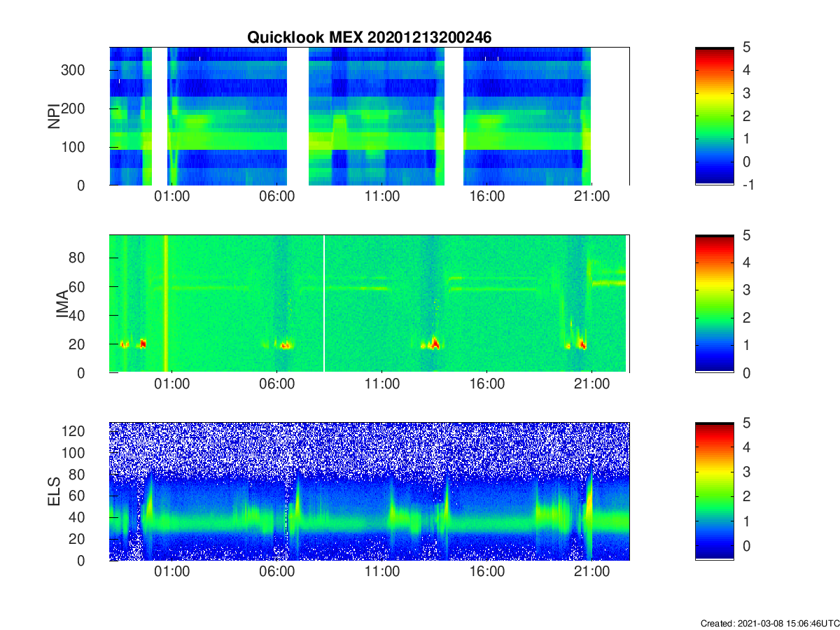The height and width of the screenshot is (630, 840).
Task: Click the 21:00 tick label of the IMA plot
Action: [x=592, y=384]
